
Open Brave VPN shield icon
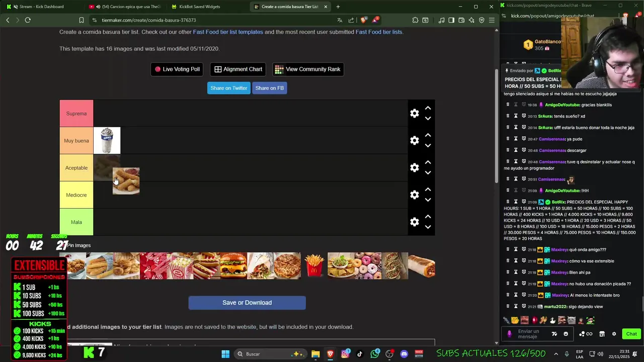[481, 20]
